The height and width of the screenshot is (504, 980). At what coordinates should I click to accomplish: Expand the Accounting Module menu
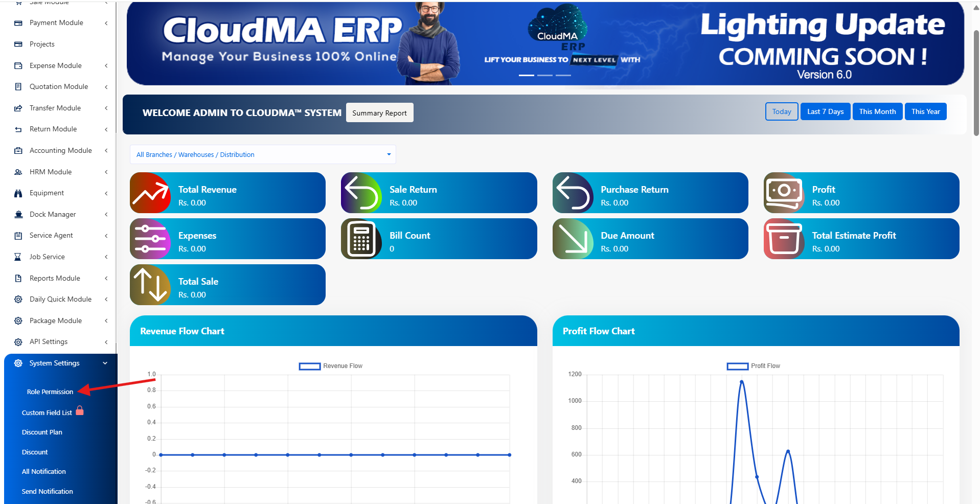(61, 150)
